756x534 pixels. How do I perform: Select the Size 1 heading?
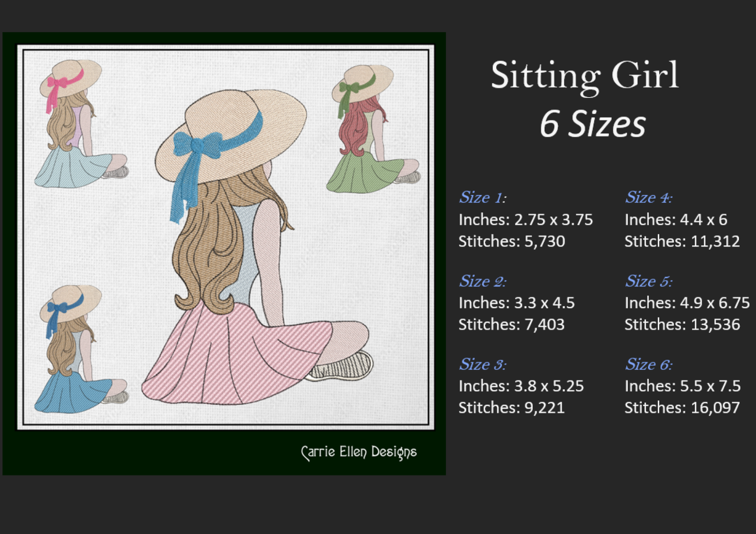pyautogui.click(x=482, y=198)
